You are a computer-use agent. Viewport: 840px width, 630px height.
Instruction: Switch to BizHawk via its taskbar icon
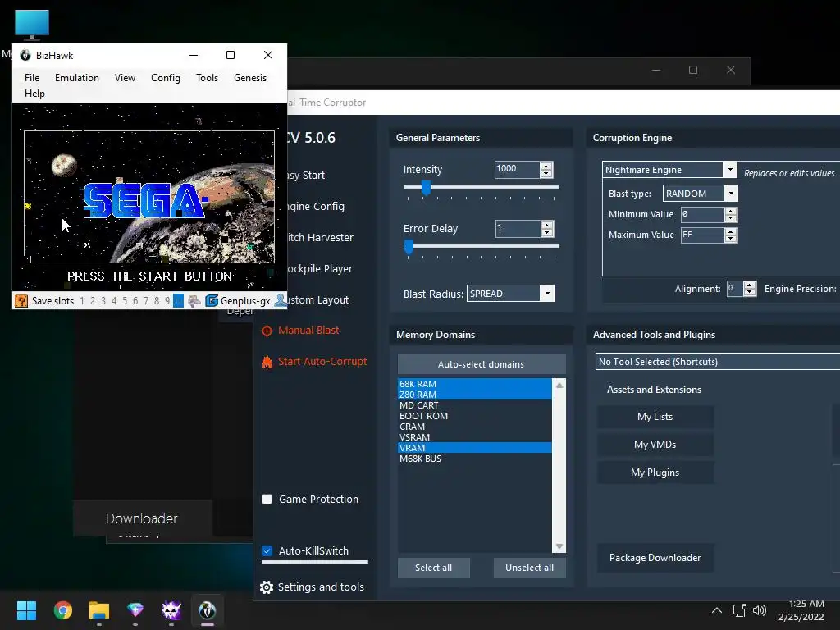208,610
